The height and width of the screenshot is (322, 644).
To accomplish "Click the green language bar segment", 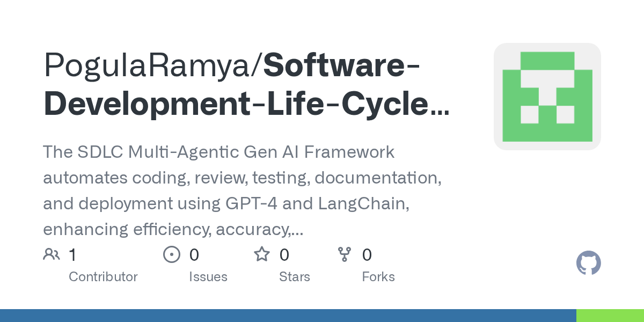I will [610, 316].
